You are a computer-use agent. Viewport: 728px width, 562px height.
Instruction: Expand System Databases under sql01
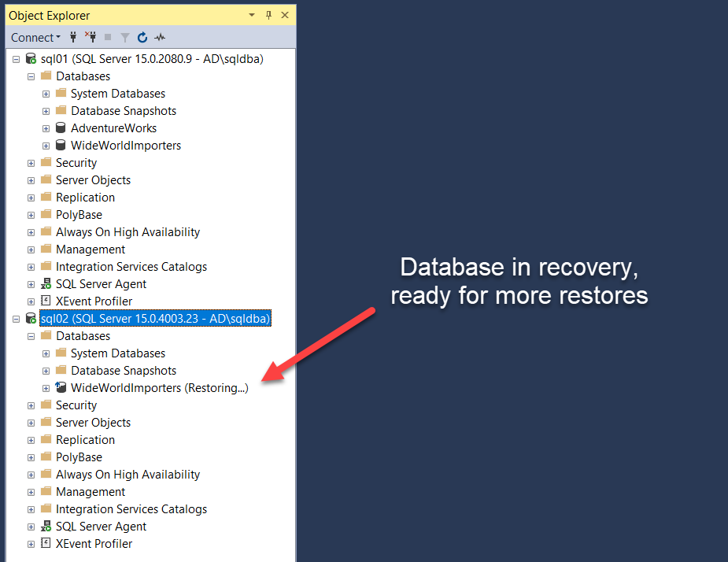(46, 94)
